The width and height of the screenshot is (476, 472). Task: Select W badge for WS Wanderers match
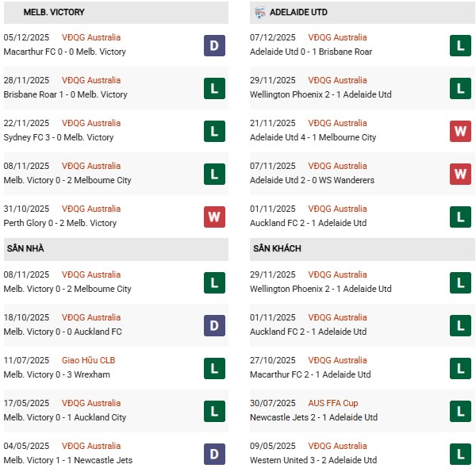(461, 174)
